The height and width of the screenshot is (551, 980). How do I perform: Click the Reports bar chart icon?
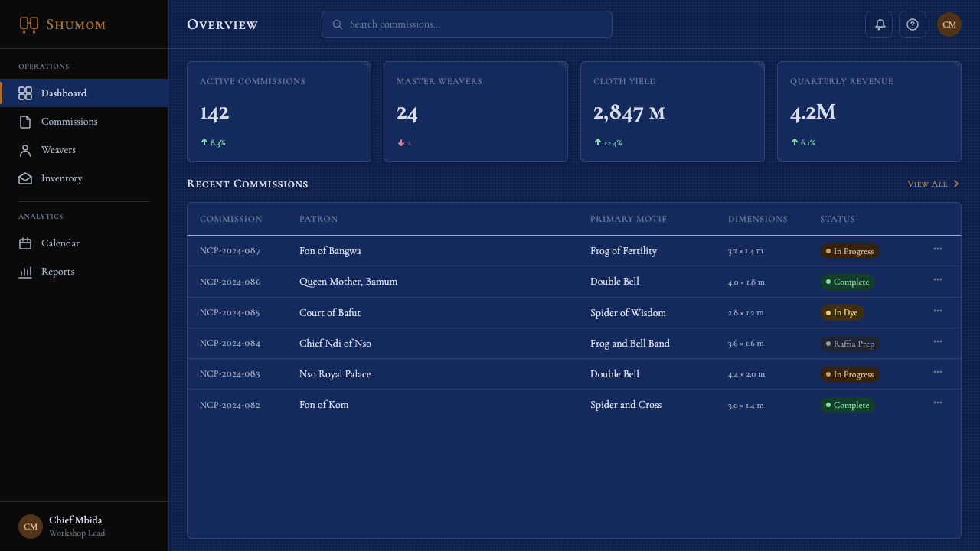tap(25, 272)
